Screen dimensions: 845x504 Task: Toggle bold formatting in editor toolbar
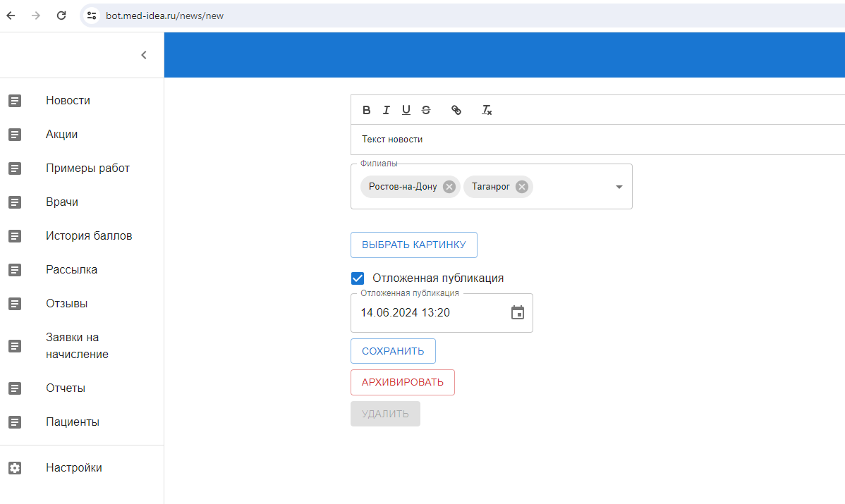pyautogui.click(x=367, y=110)
